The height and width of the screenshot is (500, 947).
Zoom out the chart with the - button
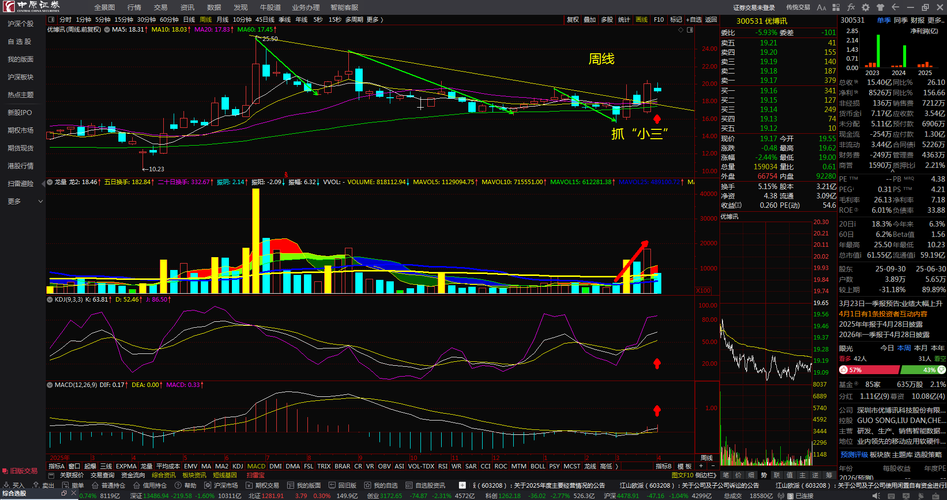[x=713, y=466]
